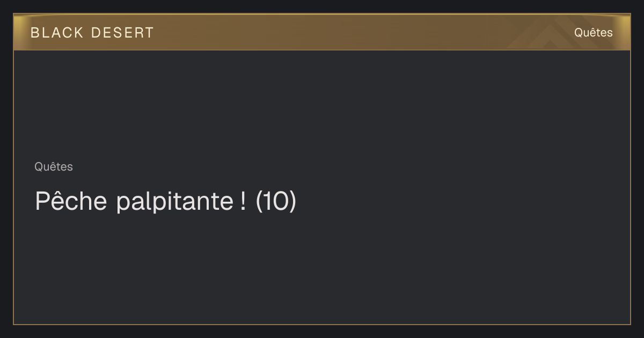
Task: Click the word BLACK in the logo
Action: (57, 33)
